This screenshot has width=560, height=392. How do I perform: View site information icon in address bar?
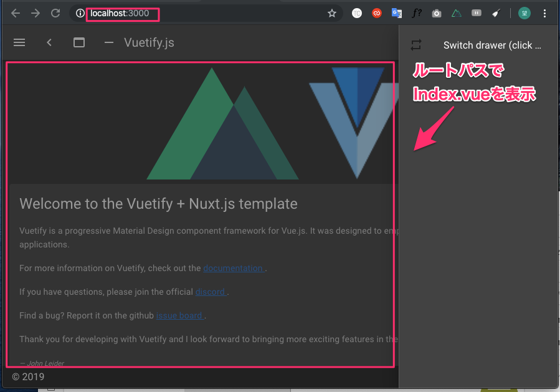pyautogui.click(x=80, y=13)
